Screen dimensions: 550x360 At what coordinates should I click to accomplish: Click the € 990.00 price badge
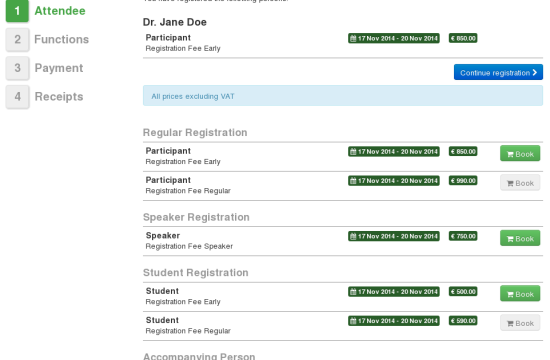pyautogui.click(x=463, y=181)
